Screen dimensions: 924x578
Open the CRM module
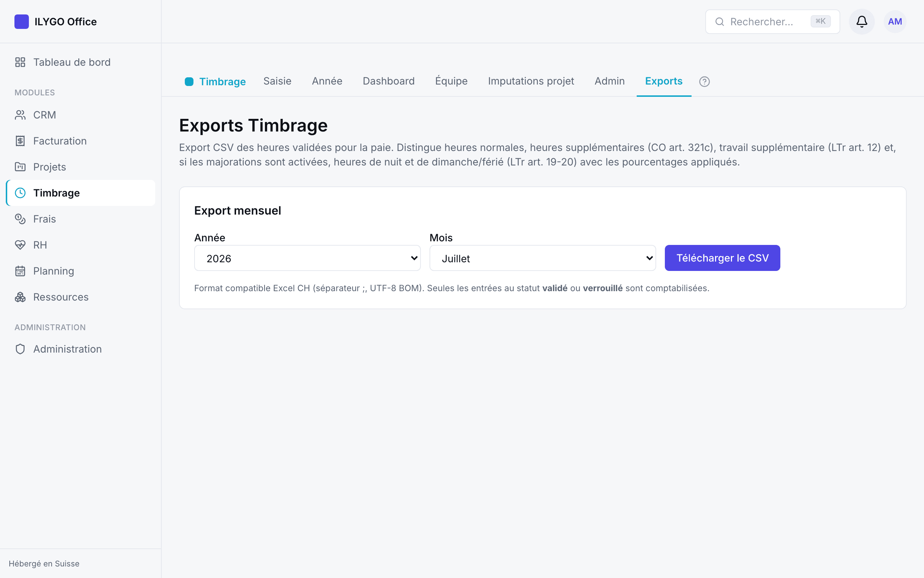[x=80, y=115]
